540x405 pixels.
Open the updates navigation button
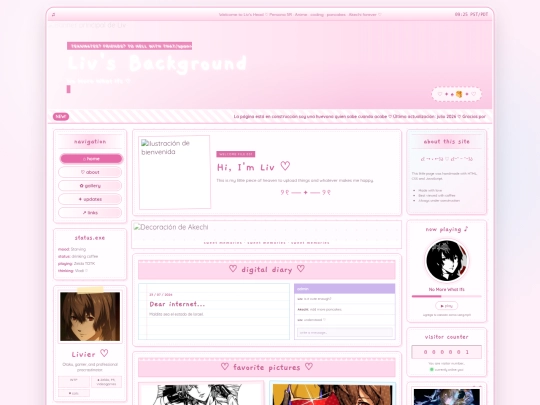pos(90,199)
